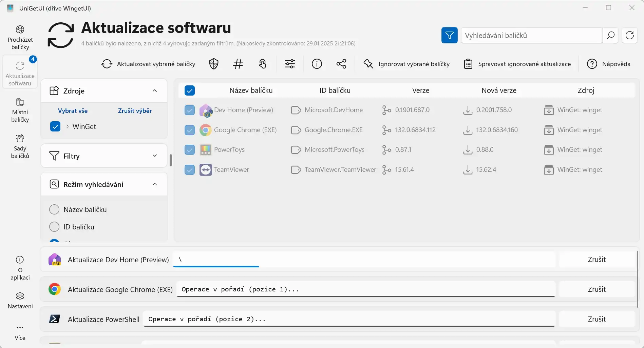Expand the WinGet source tree arrow
Image resolution: width=644 pixels, height=348 pixels.
pos(68,126)
